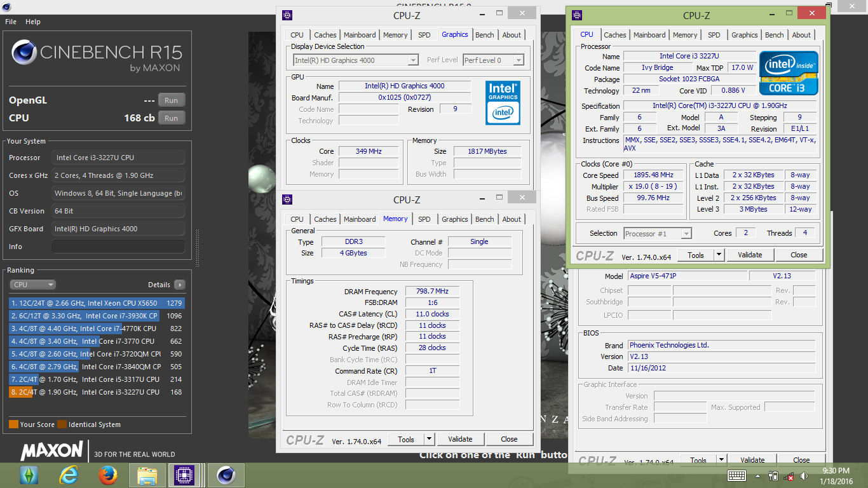The height and width of the screenshot is (488, 868).
Task: Run the CPU benchmark
Action: pos(172,118)
